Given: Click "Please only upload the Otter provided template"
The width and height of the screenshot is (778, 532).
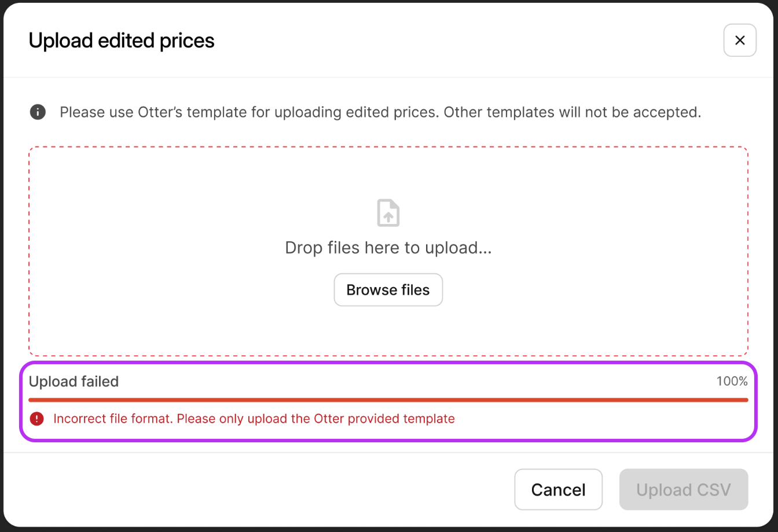Looking at the screenshot, I should 316,419.
